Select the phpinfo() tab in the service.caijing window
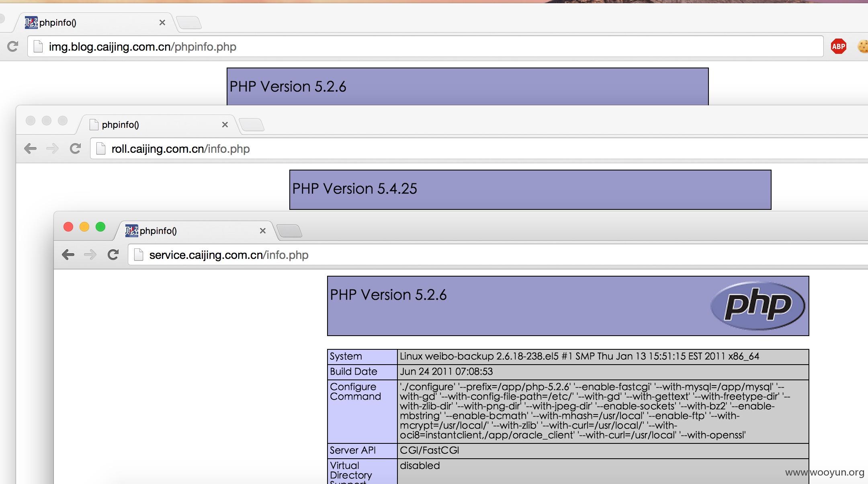This screenshot has width=868, height=484. [196, 231]
